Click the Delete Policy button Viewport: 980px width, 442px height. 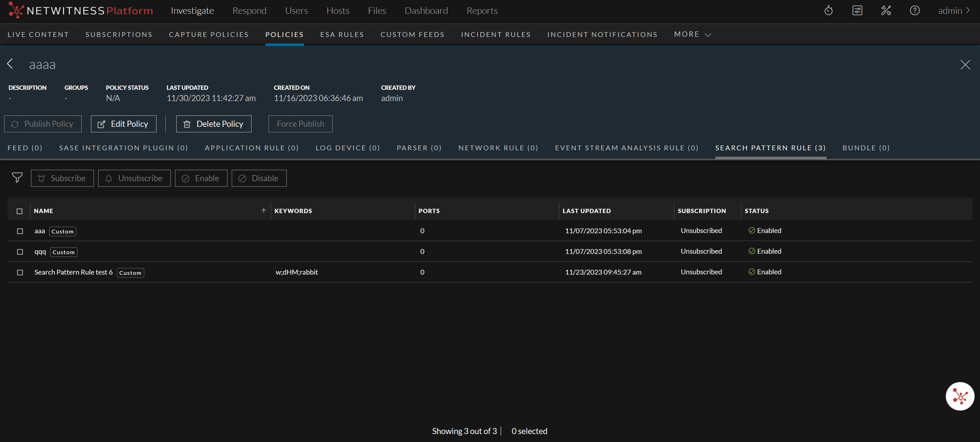click(214, 124)
